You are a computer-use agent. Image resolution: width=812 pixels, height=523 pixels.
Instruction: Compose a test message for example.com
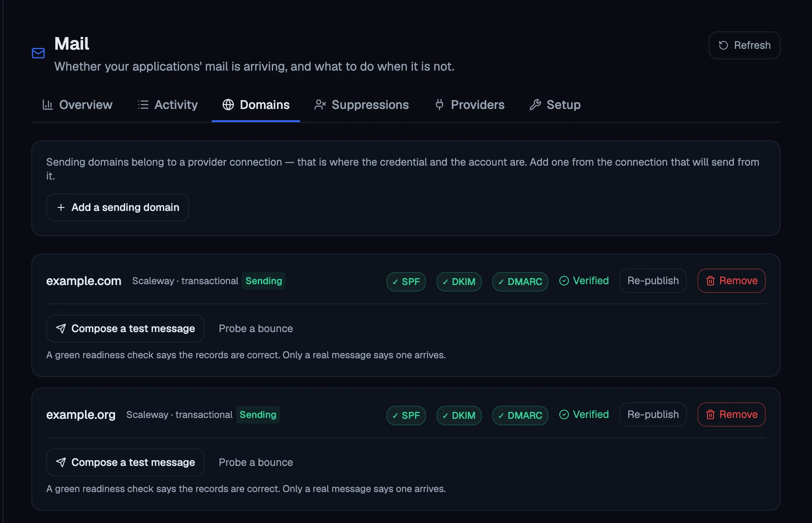click(x=125, y=329)
